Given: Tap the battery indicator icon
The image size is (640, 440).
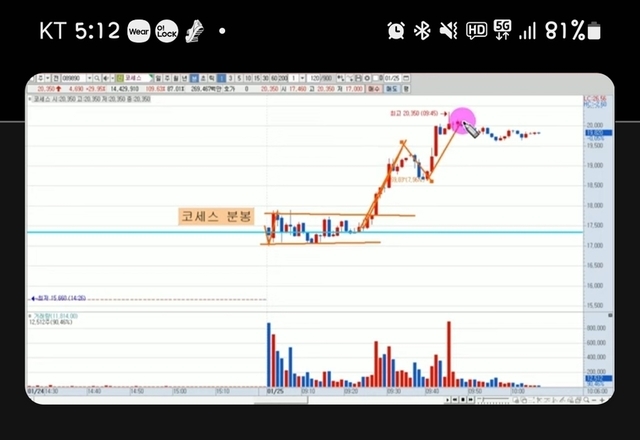Looking at the screenshot, I should tap(595, 30).
